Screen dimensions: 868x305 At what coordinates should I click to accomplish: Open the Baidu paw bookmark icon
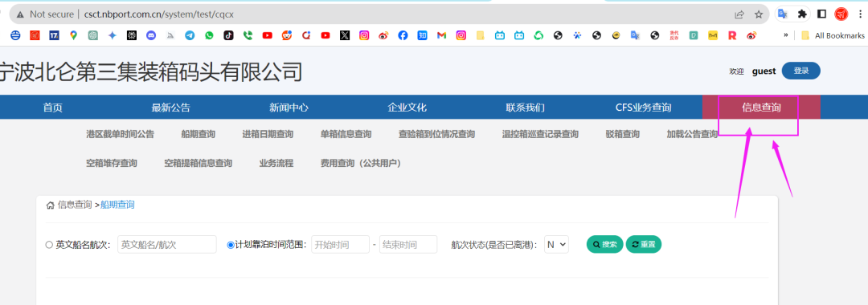pos(577,35)
